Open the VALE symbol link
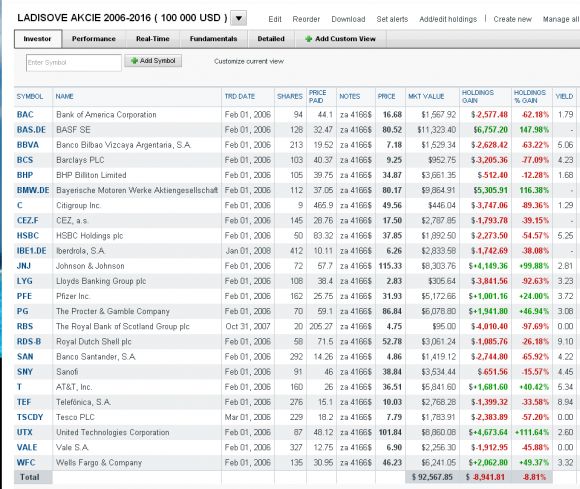 click(x=27, y=448)
